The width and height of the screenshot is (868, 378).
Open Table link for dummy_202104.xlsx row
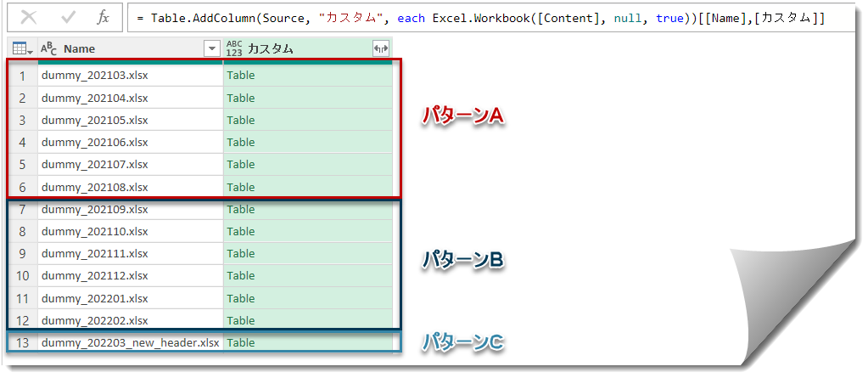(x=241, y=98)
